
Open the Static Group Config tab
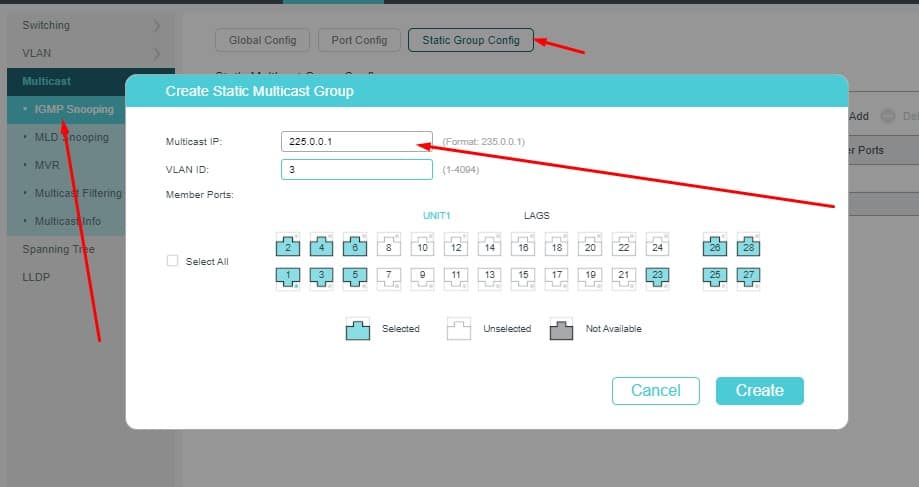coord(471,40)
